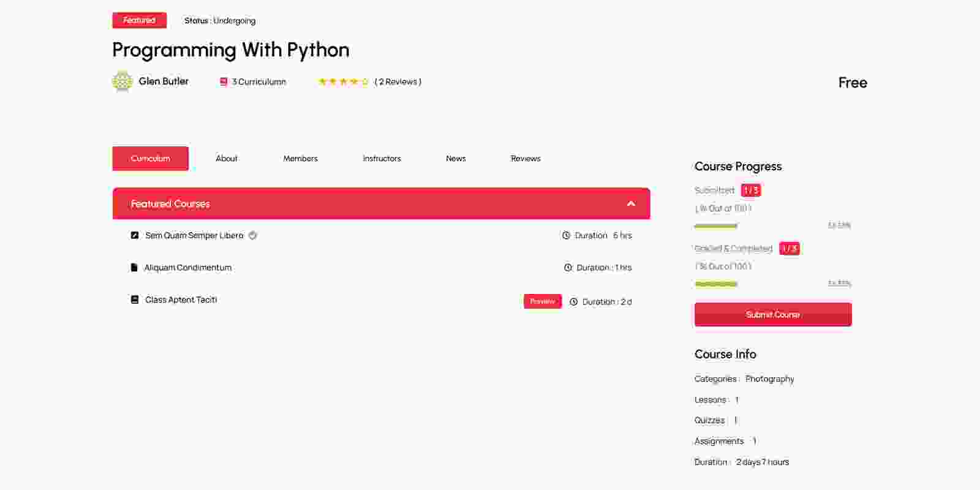Click the star rating icons

(343, 81)
